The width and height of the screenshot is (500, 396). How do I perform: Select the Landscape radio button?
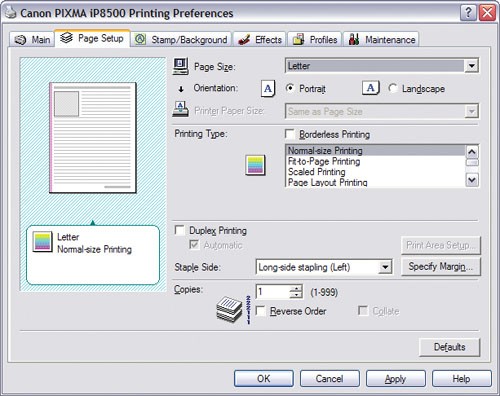click(393, 88)
